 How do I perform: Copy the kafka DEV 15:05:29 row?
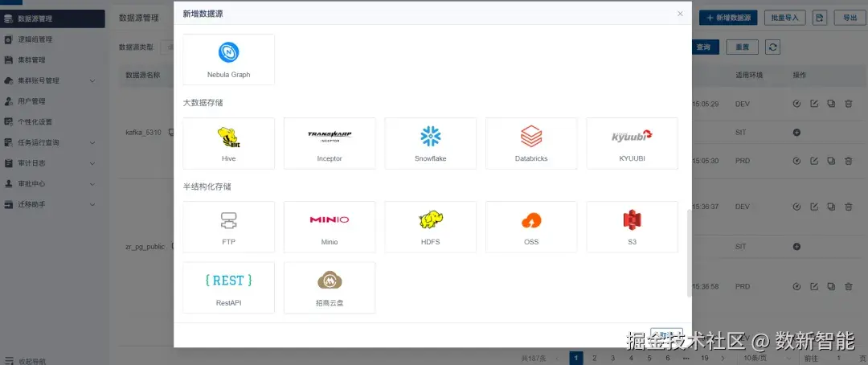tap(831, 104)
